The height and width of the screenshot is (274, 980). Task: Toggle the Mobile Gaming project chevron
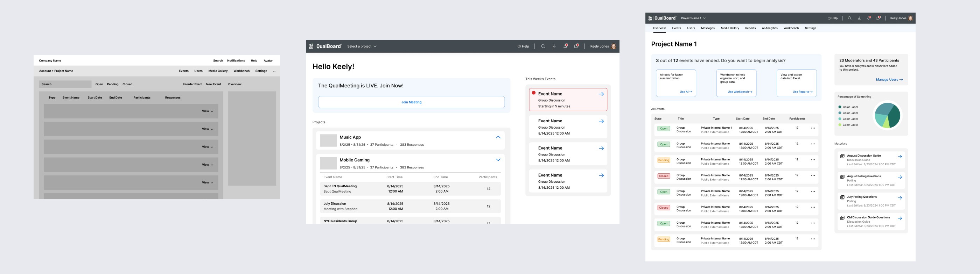[498, 160]
